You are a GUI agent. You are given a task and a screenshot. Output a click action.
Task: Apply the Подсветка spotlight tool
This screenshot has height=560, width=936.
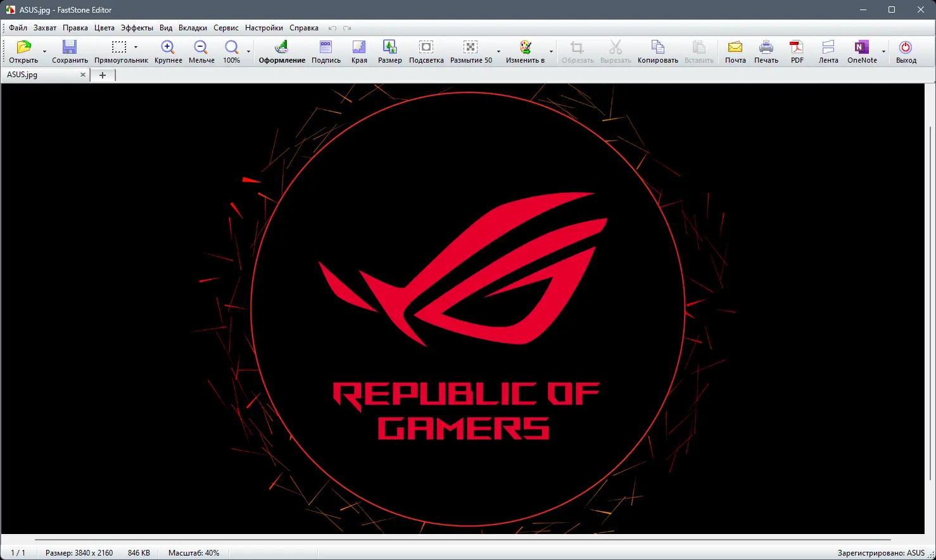[x=426, y=51]
